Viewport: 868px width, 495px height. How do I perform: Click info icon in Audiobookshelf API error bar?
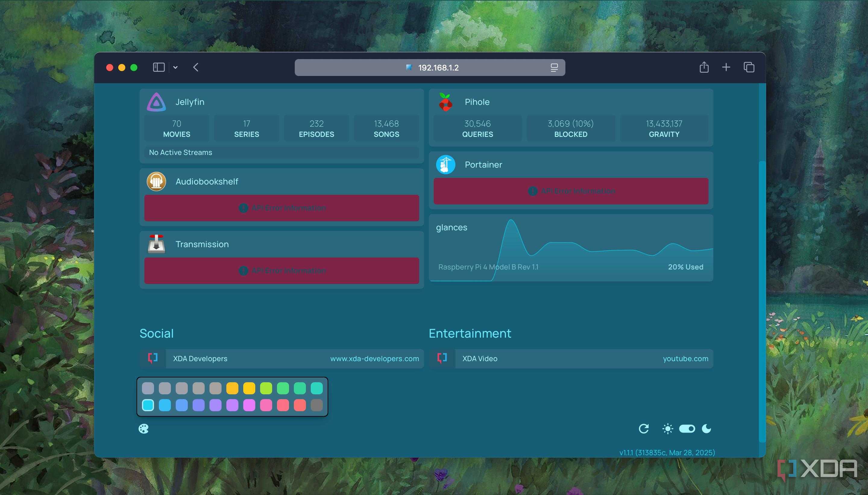243,208
